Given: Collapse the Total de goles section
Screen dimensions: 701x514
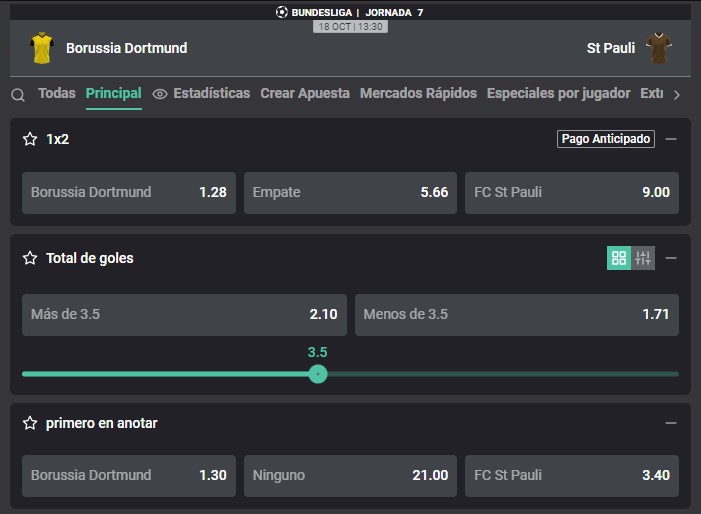Looking at the screenshot, I should (671, 258).
